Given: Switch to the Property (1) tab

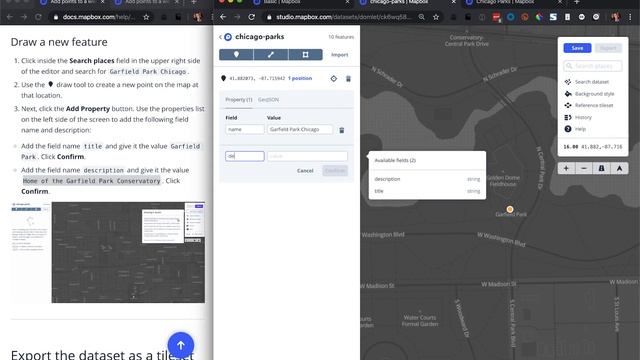Looking at the screenshot, I should pos(239,100).
